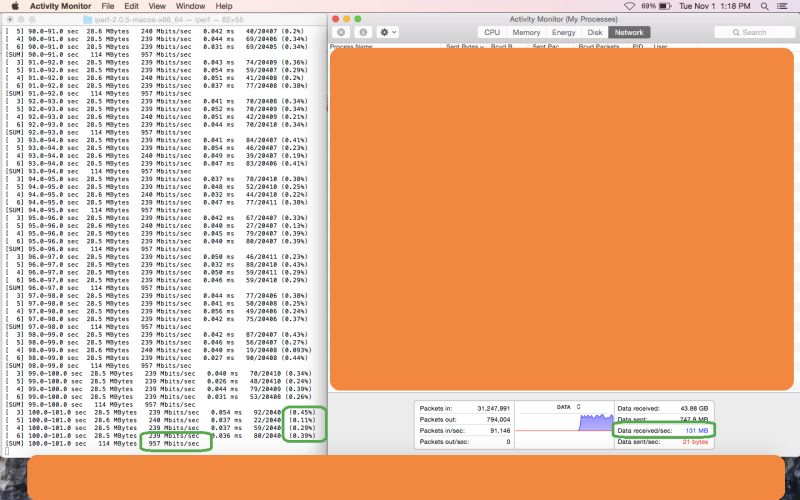Click the Data sent/sec value 21 bytes

tap(695, 442)
